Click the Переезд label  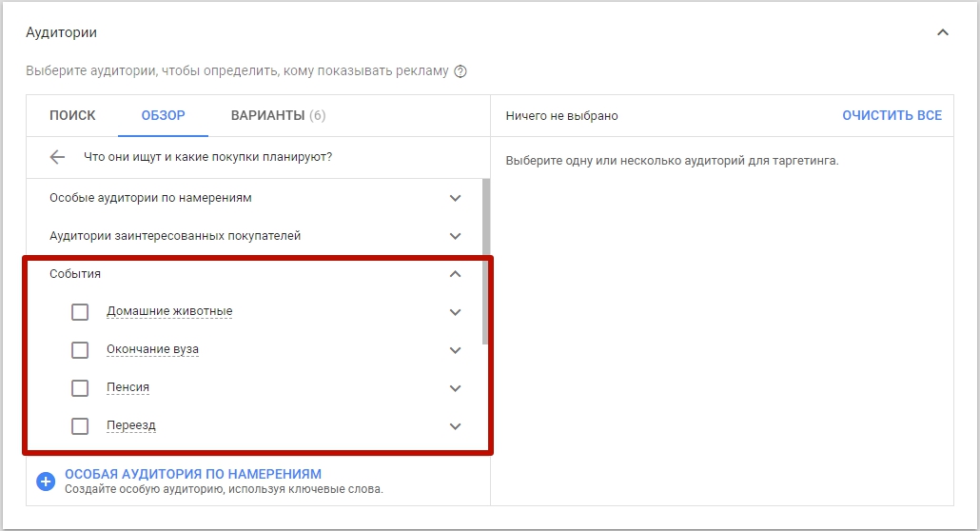pos(131,425)
